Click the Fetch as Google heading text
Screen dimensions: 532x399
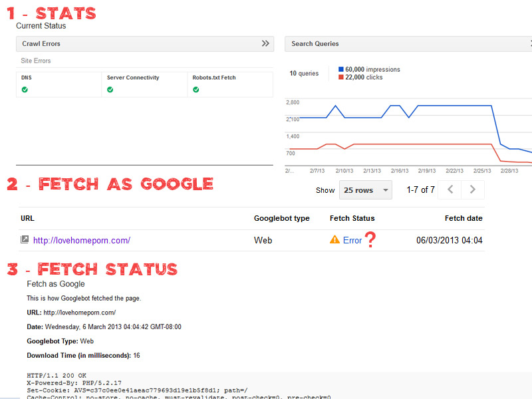tap(56, 284)
